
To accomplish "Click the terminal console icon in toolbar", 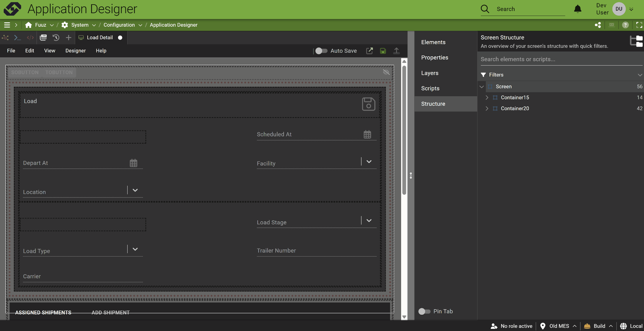I will [17, 37].
